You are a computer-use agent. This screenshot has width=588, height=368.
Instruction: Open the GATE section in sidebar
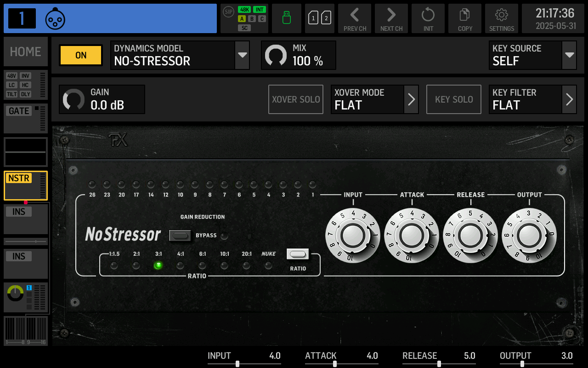coord(18,110)
